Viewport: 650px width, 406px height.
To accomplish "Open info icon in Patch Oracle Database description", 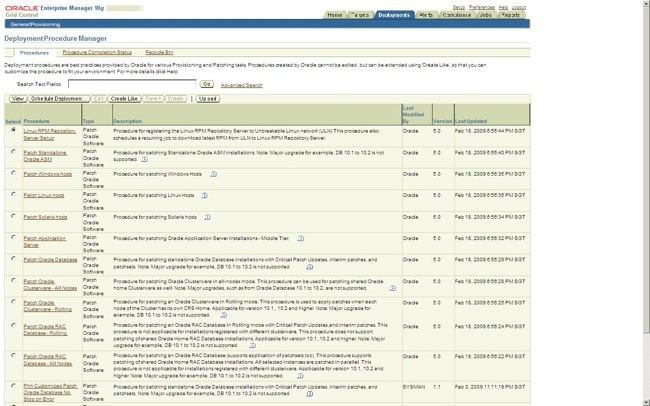I will pyautogui.click(x=309, y=267).
